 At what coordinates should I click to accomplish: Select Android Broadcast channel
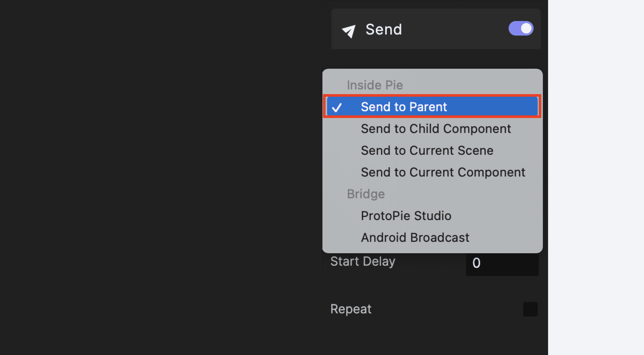pyautogui.click(x=415, y=237)
